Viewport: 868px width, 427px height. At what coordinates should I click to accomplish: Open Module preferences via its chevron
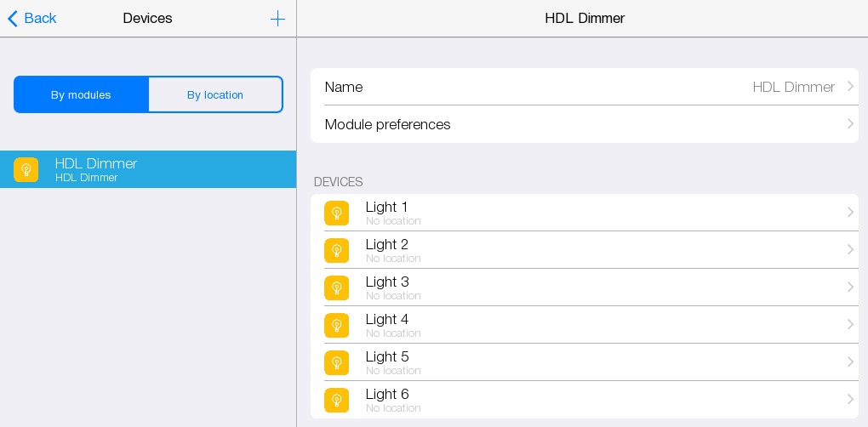[x=850, y=124]
